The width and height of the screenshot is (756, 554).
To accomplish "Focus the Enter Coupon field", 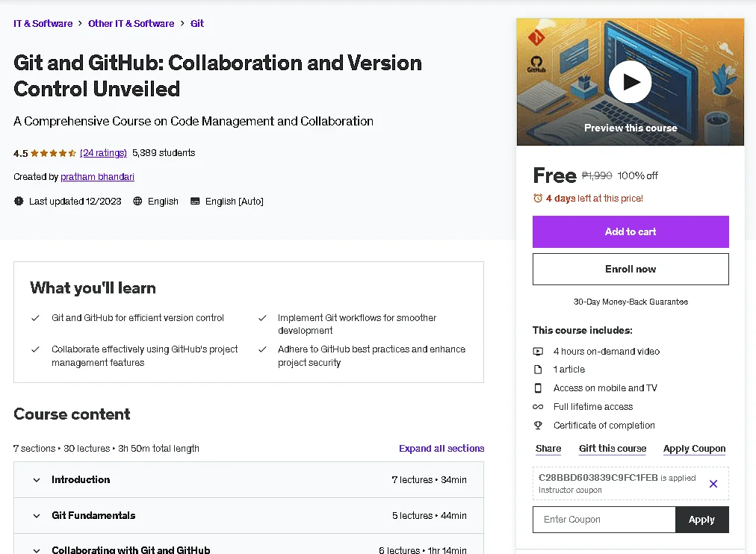I will [604, 520].
